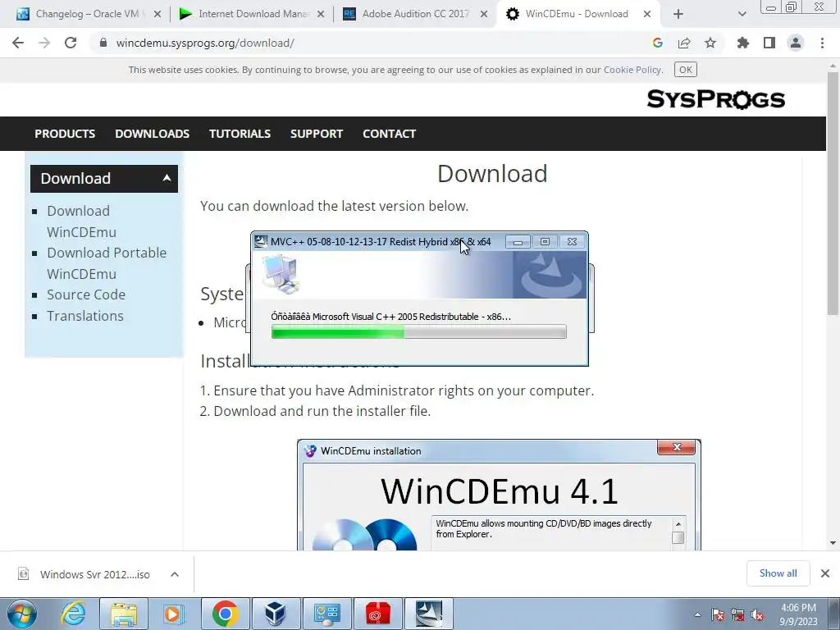Click the Chrome taskbar icon

tap(225, 614)
